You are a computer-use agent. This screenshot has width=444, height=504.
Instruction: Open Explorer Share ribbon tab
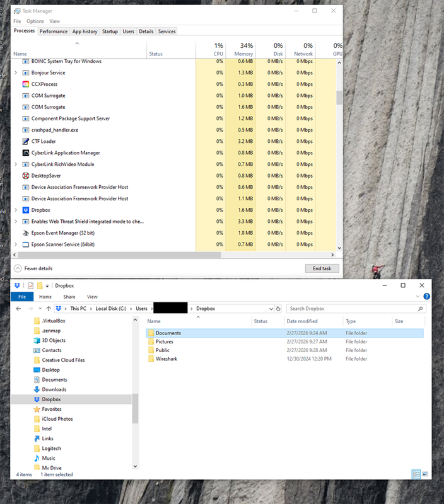[69, 297]
